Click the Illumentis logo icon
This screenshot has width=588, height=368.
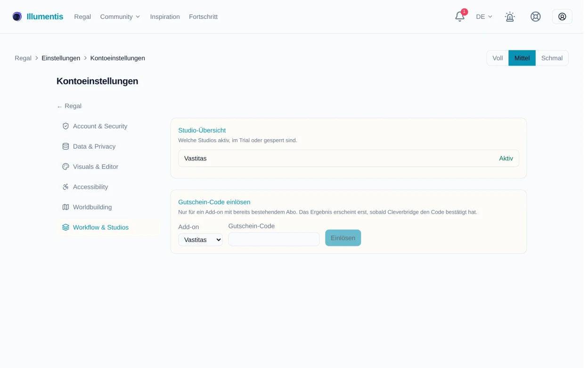17,17
